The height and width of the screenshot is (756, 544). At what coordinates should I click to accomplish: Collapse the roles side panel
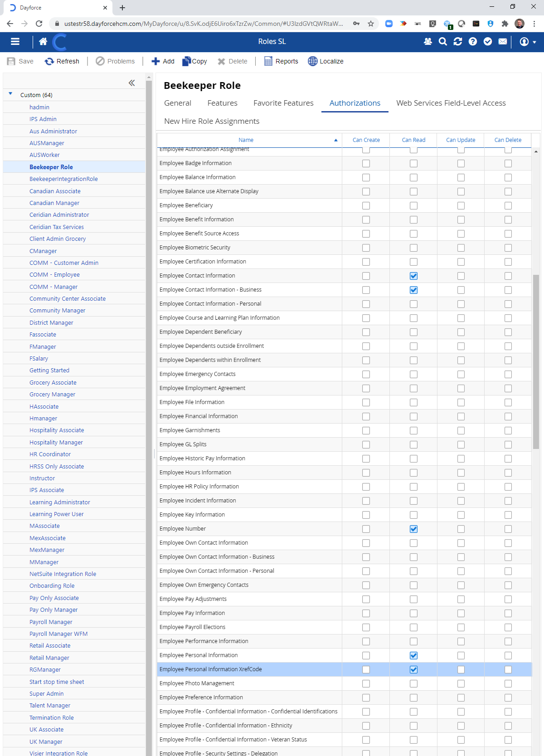pyautogui.click(x=131, y=83)
